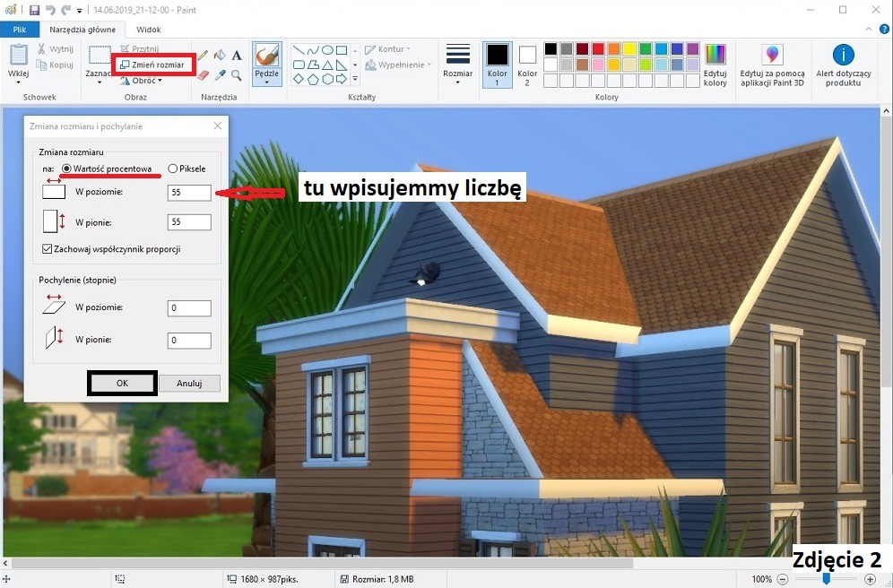Image resolution: width=893 pixels, height=588 pixels.
Task: Click the Wklej clipboard paste icon
Action: 18,56
